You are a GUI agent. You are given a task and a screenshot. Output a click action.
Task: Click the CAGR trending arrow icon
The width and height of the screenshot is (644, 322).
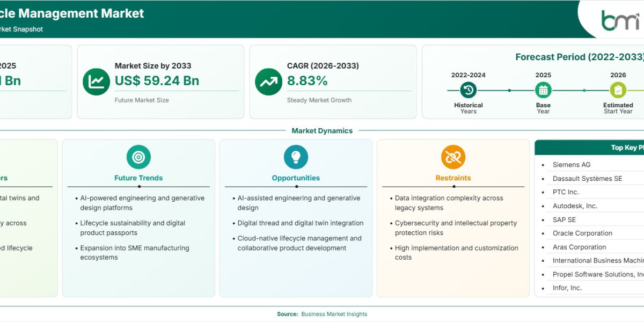(x=268, y=82)
